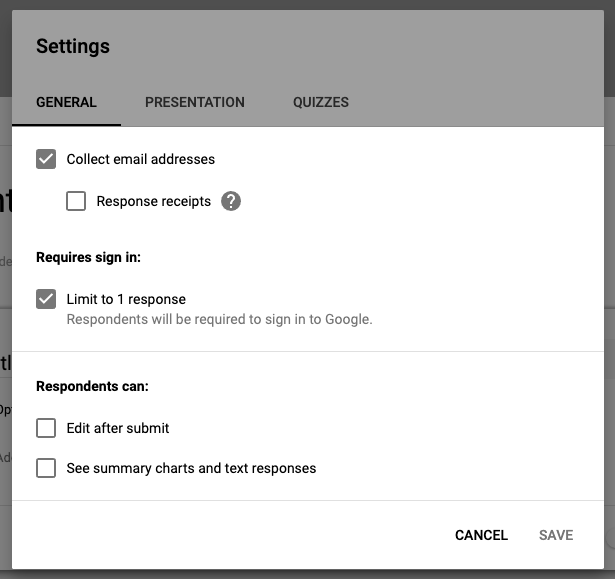Click the help icon beside Response receipts
Screen dimensions: 615x579
(x=231, y=201)
